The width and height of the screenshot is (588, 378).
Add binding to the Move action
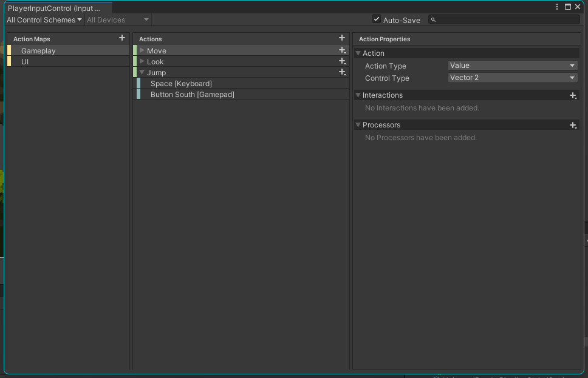point(343,51)
